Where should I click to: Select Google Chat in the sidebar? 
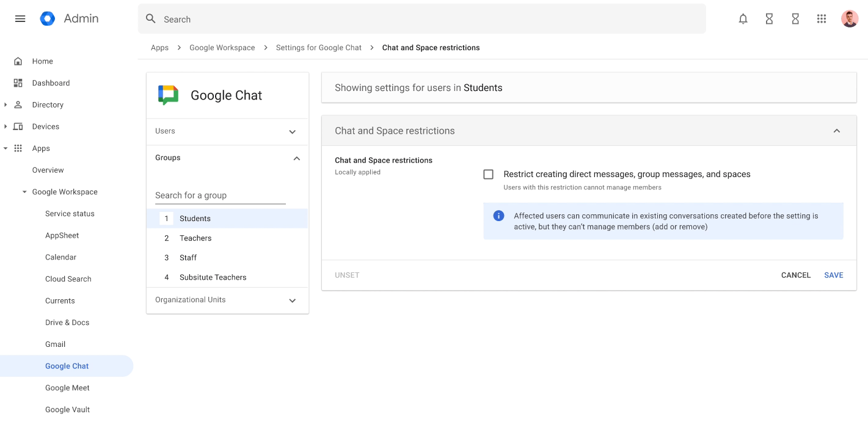67,366
